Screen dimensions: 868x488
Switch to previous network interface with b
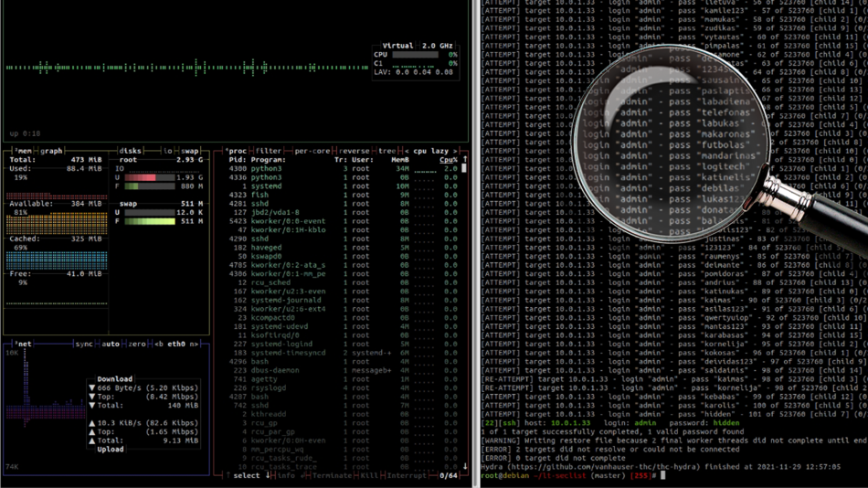161,345
